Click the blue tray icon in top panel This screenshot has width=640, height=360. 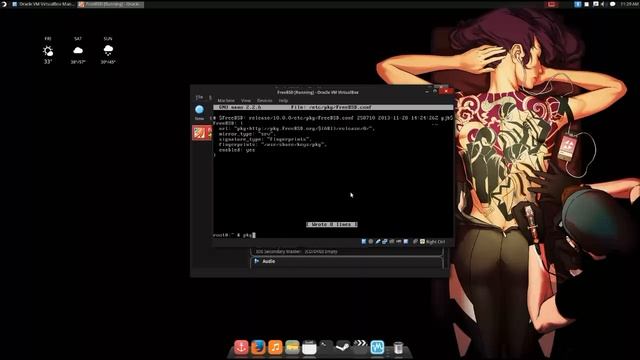click(x=578, y=4)
